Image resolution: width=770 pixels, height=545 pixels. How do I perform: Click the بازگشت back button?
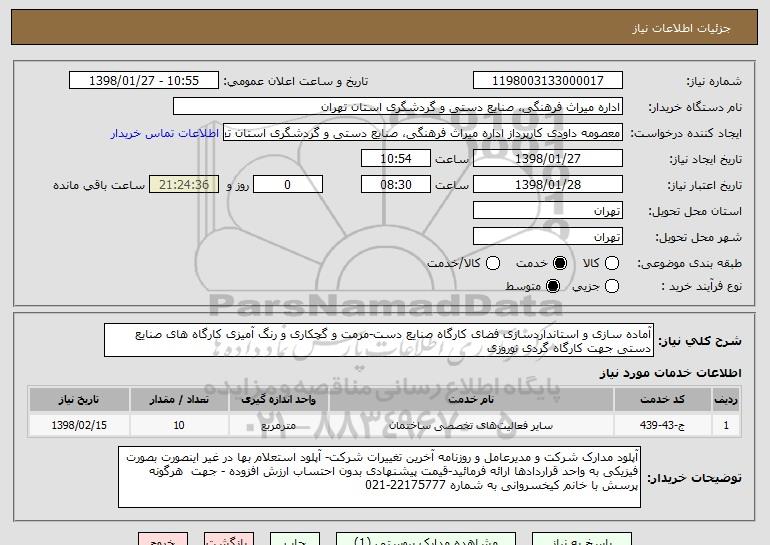[229, 539]
